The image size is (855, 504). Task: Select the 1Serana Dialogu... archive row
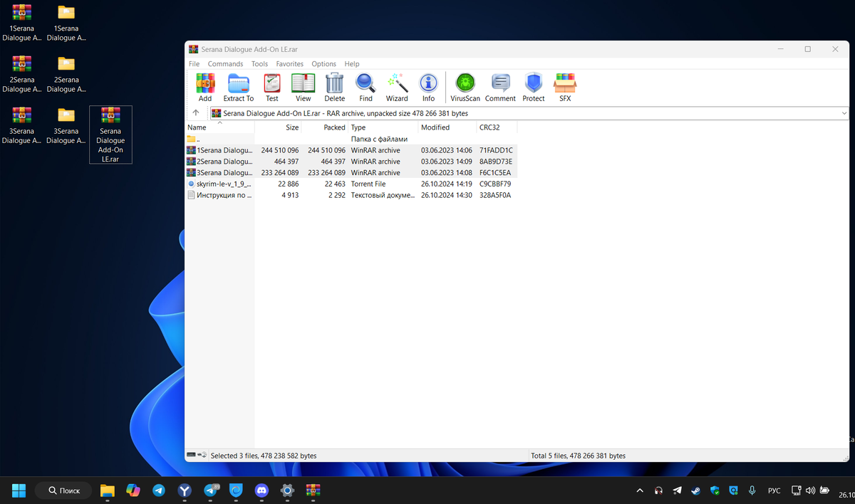(x=351, y=151)
